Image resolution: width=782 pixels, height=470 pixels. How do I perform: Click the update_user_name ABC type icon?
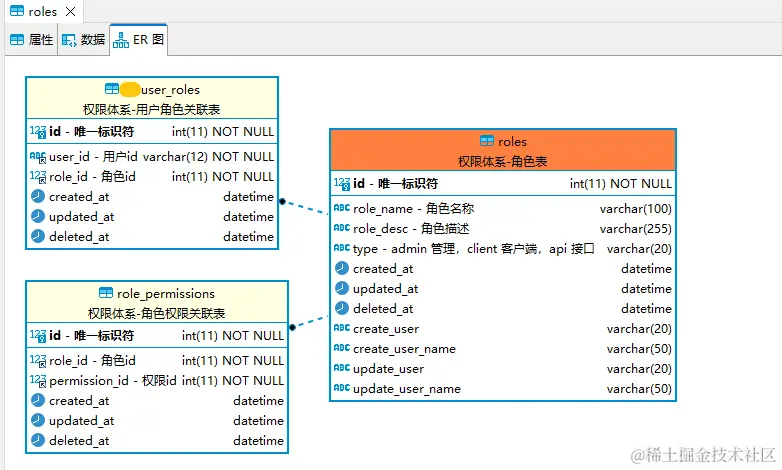click(342, 388)
